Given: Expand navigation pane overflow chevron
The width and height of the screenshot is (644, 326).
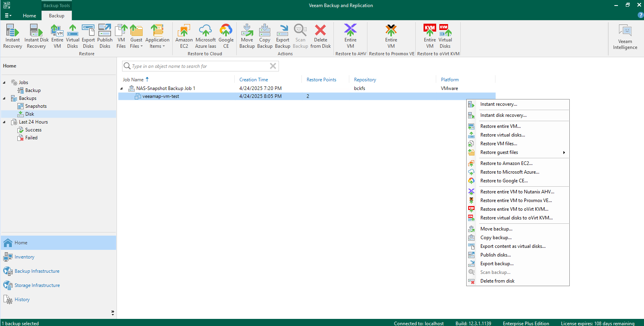Looking at the screenshot, I should (113, 313).
